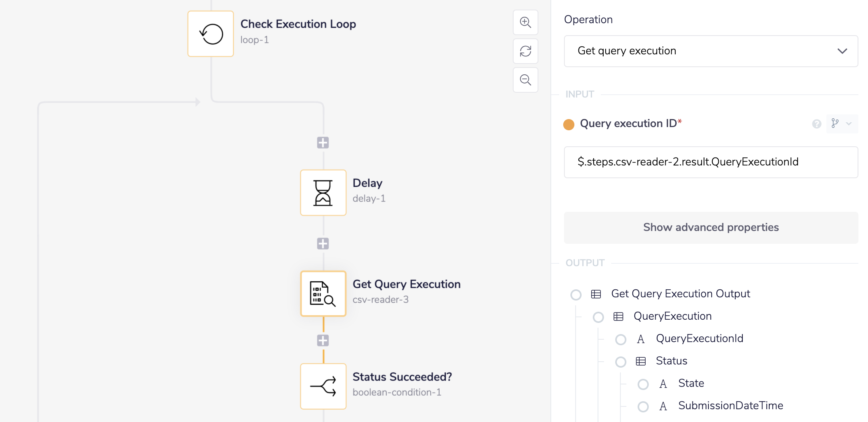The width and height of the screenshot is (868, 422).
Task: Click the Delay hourglass icon
Action: [323, 193]
